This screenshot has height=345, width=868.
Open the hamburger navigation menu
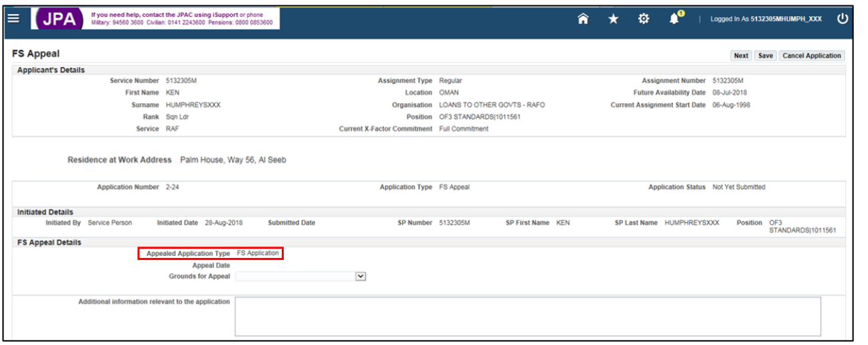(x=13, y=18)
